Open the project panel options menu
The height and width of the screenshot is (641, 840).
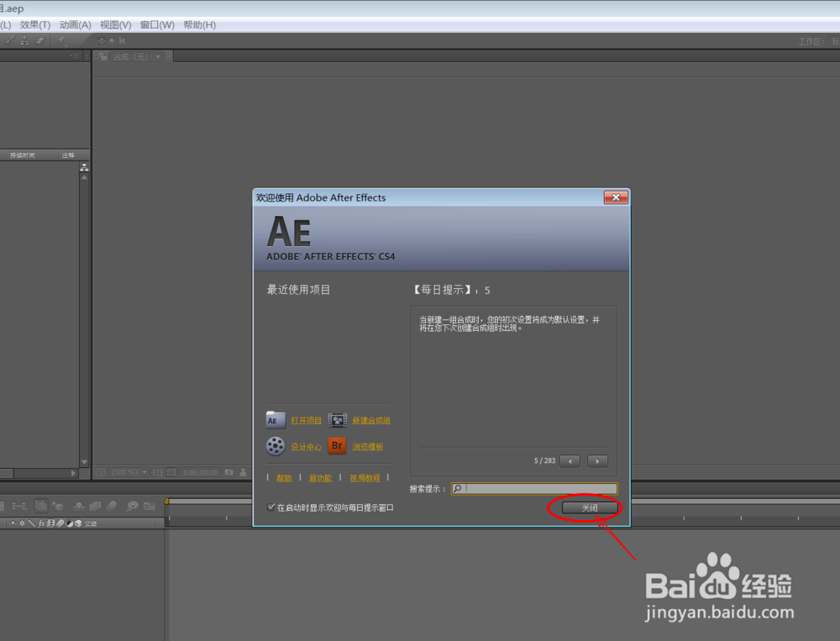pos(75,55)
